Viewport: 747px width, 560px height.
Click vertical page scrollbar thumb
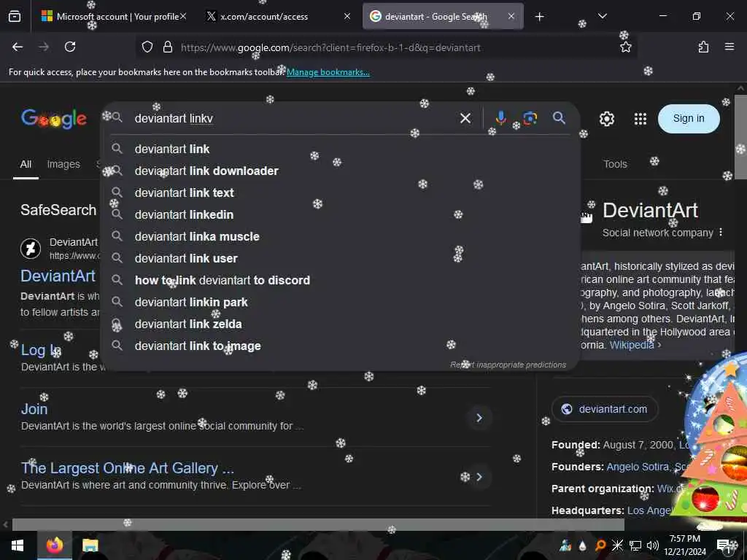tap(741, 136)
